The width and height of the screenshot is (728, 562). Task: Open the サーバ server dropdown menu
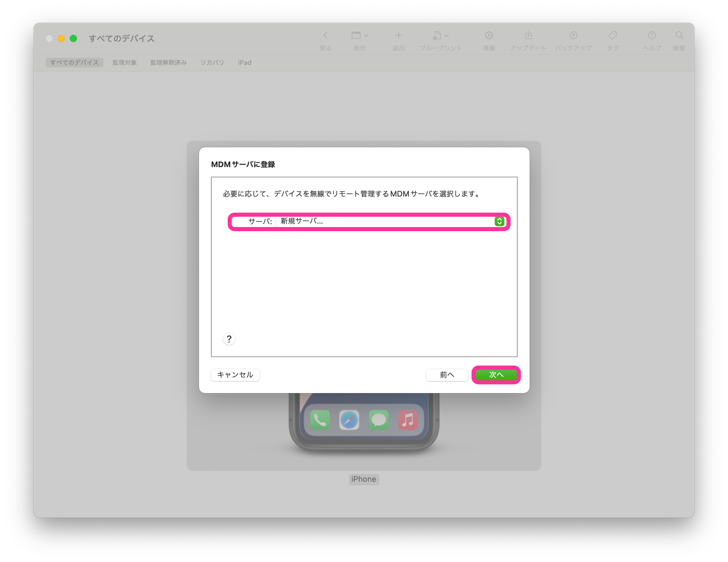(x=387, y=221)
